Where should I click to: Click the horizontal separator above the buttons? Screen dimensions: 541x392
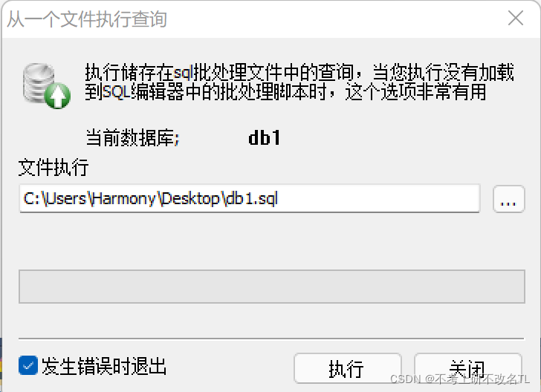pos(271,339)
